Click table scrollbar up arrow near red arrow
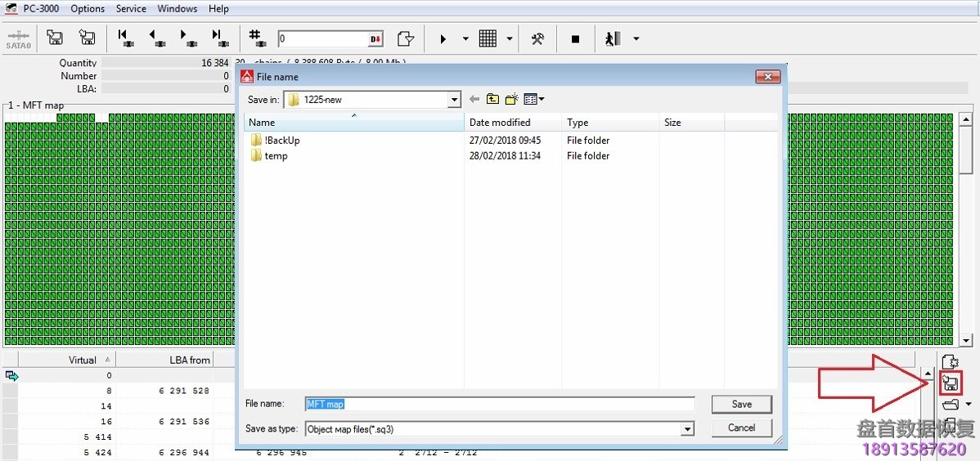 click(928, 374)
